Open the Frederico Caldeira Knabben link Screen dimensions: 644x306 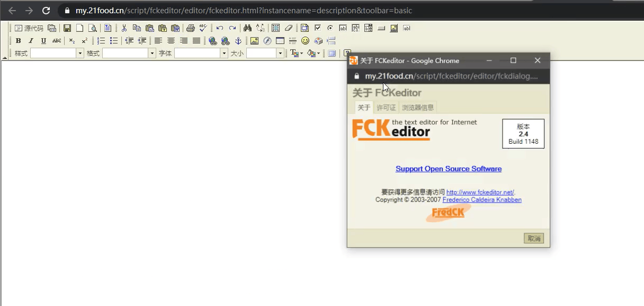(482, 200)
